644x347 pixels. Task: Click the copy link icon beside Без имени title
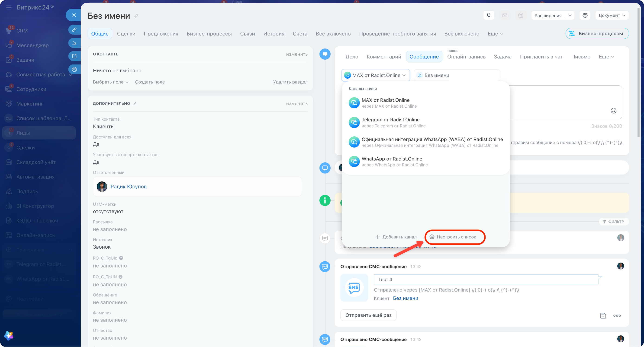pos(136,16)
